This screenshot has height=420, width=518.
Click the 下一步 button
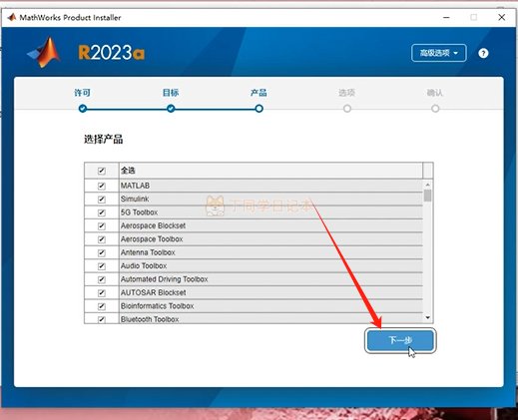click(x=400, y=340)
